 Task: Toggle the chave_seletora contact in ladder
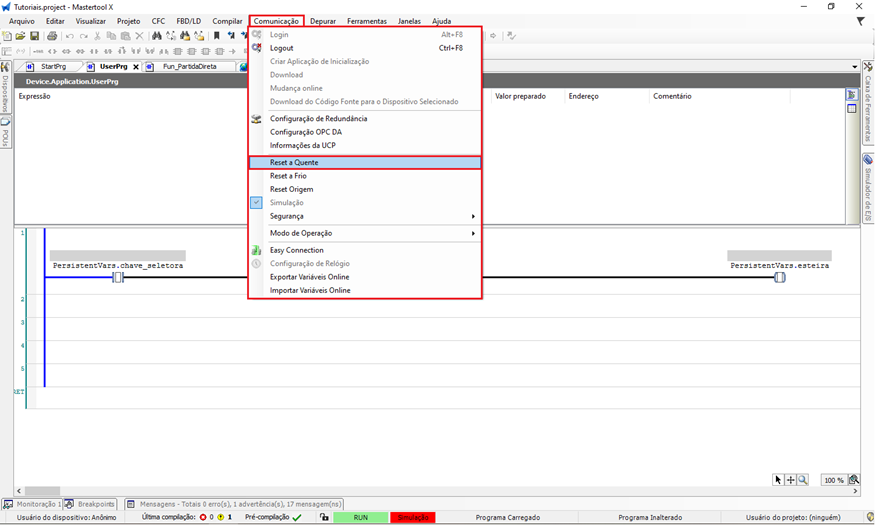tap(118, 277)
